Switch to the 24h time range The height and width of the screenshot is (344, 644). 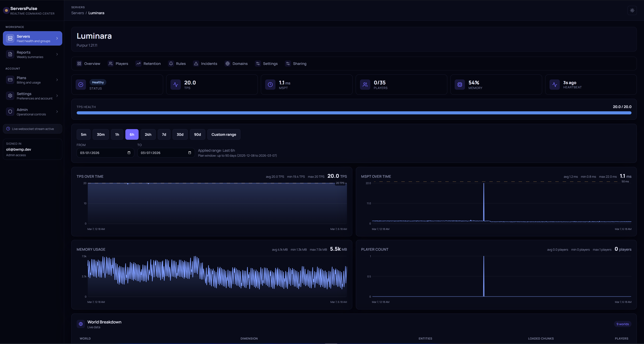pyautogui.click(x=148, y=135)
